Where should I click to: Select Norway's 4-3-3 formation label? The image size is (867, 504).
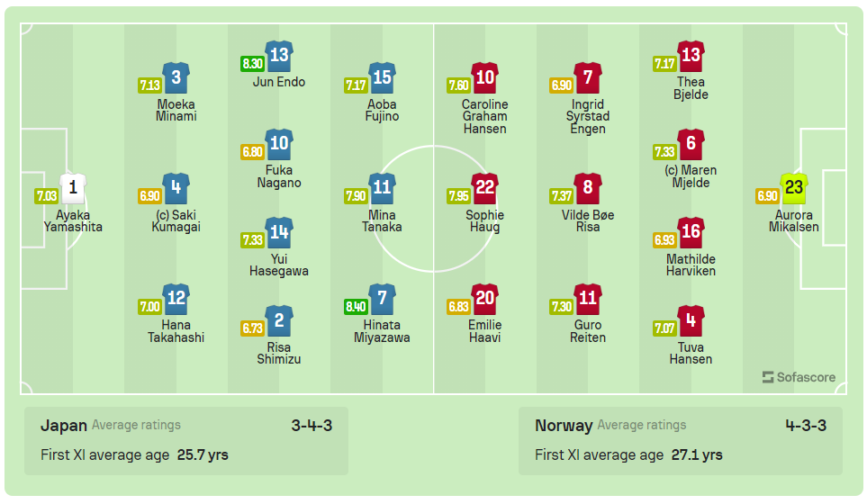pos(805,426)
